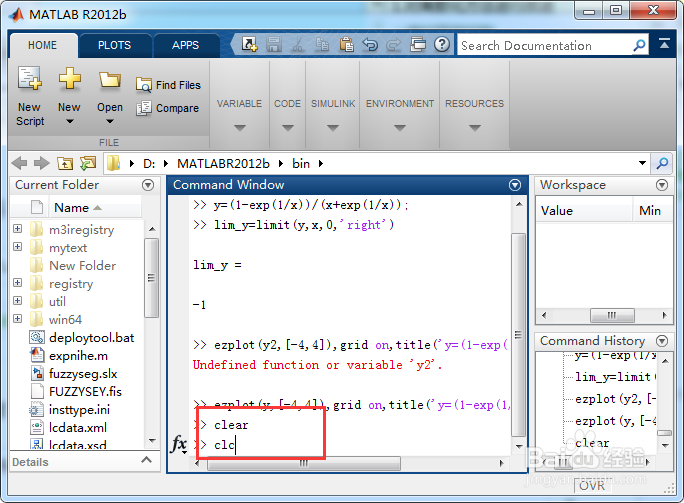The width and height of the screenshot is (684, 503).
Task: Click the Compare icon
Action: point(144,108)
